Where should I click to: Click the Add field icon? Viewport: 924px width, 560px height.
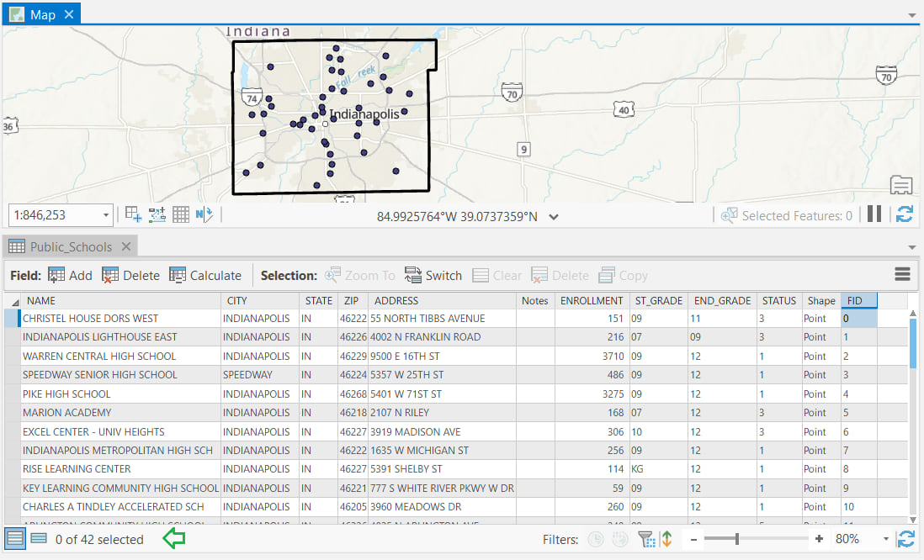(56, 275)
